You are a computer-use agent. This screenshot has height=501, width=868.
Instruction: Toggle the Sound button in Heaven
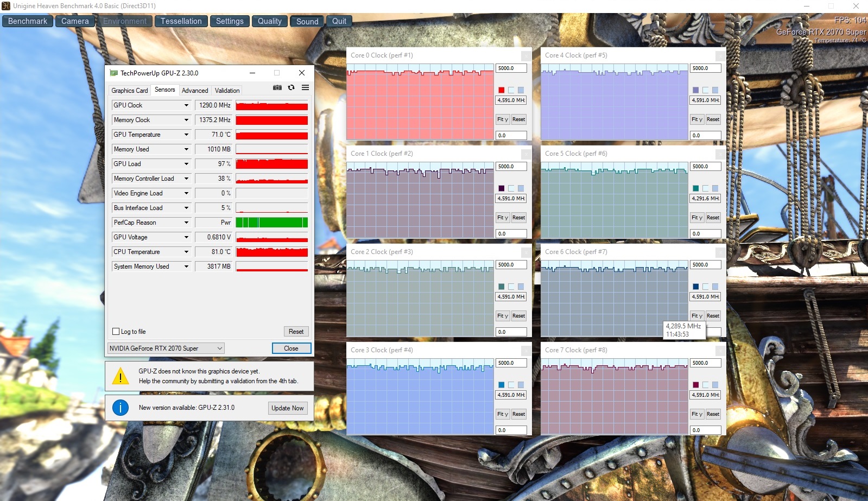307,21
